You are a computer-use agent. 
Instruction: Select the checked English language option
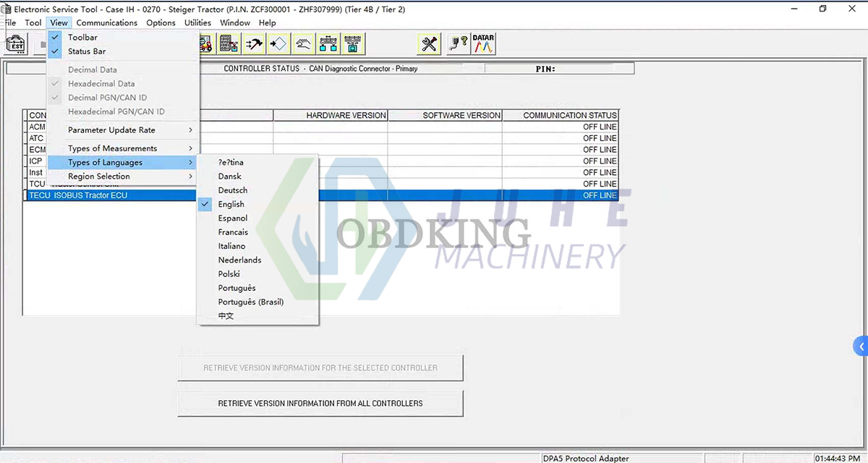[x=231, y=205]
